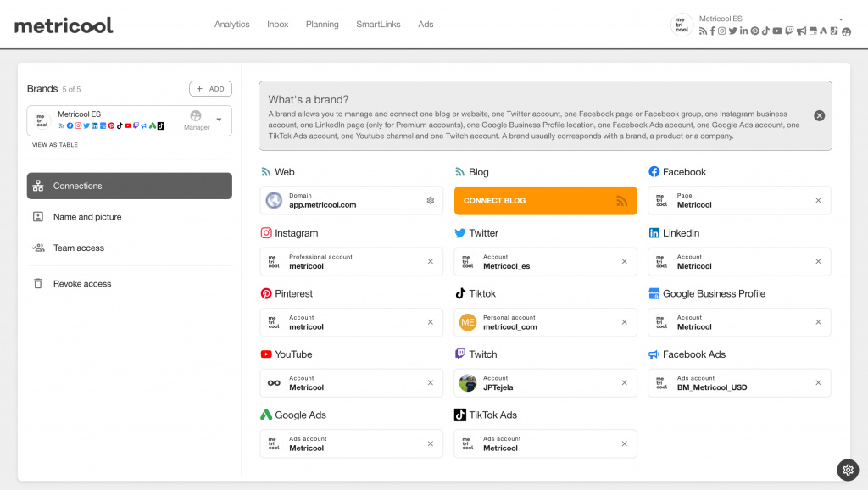Image resolution: width=868 pixels, height=490 pixels.
Task: Disconnect Twitter account Metricool_es
Action: tap(625, 261)
